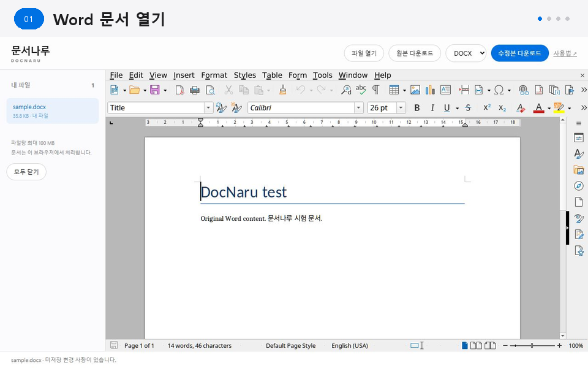This screenshot has height=368, width=588.
Task: Open the Edit menu
Action: click(x=136, y=75)
